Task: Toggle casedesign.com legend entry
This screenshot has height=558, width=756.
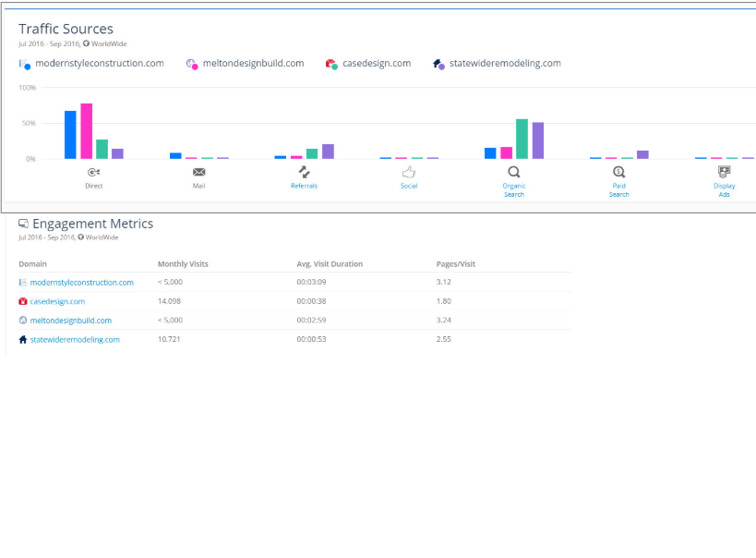Action: [x=376, y=64]
